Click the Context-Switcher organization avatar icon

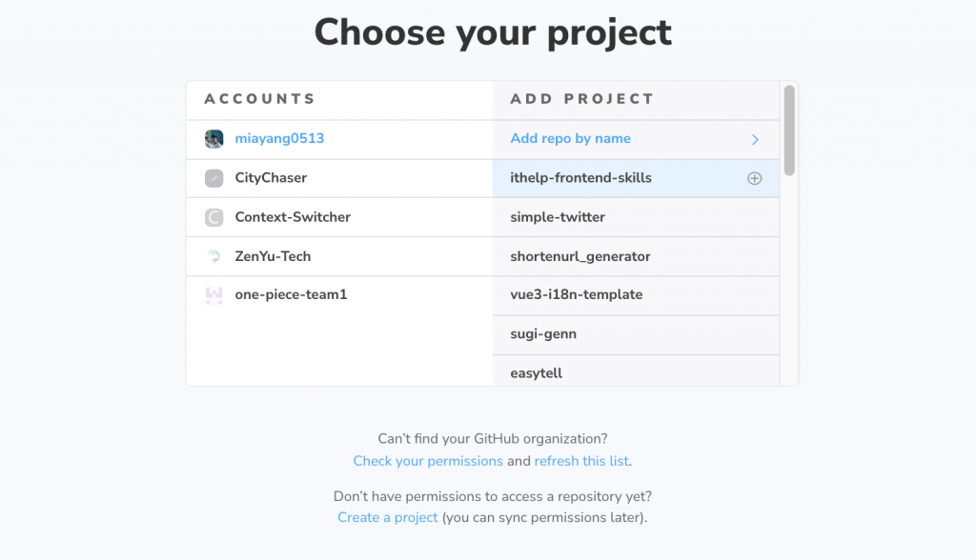(214, 217)
